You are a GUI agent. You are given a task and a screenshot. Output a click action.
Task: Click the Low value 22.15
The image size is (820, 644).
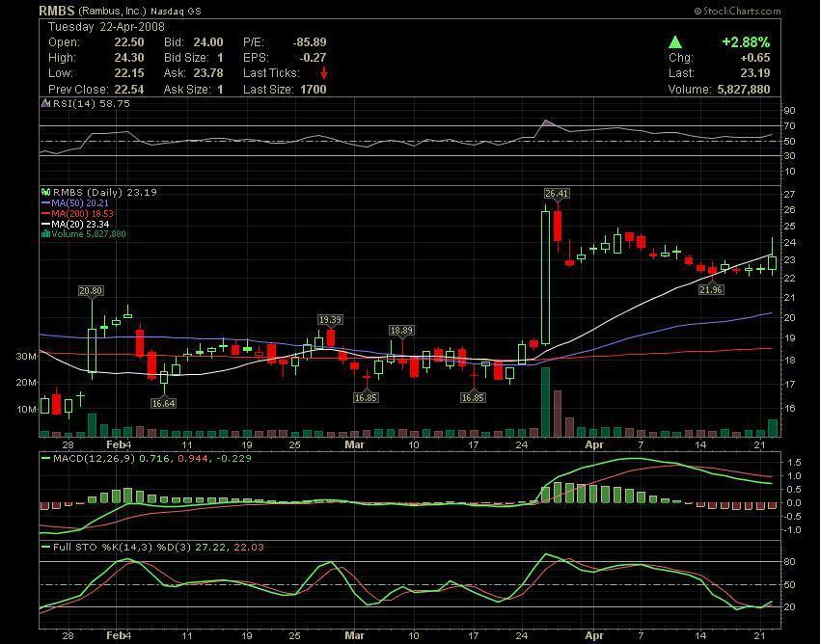128,73
